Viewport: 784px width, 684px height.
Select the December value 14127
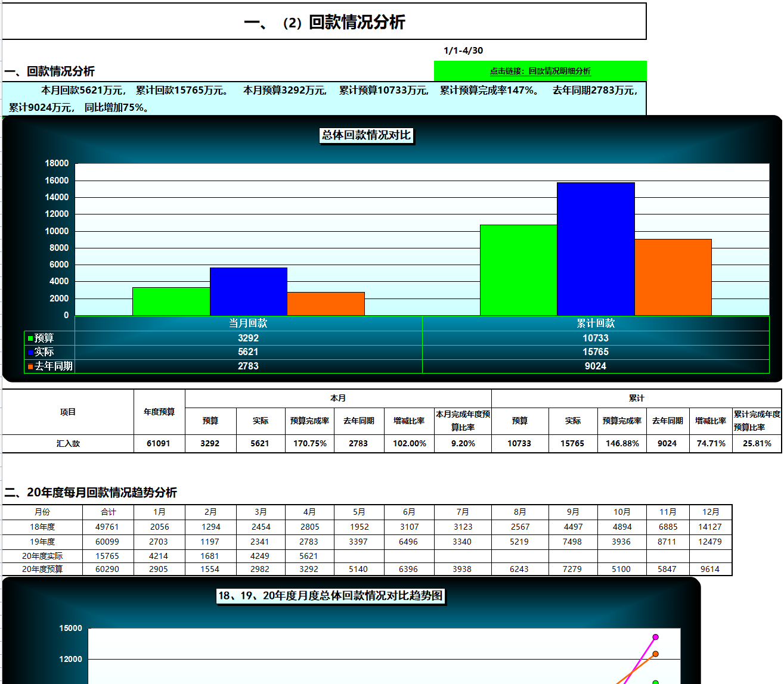pos(710,527)
